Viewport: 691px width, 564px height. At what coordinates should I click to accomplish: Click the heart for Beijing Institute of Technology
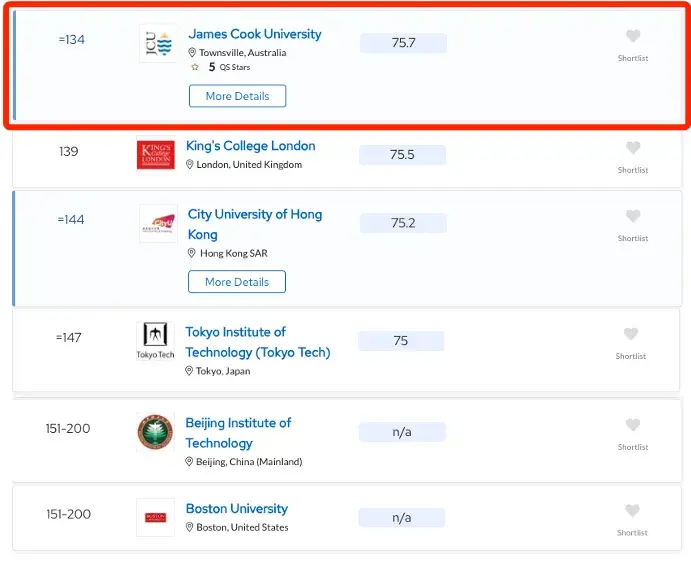click(633, 425)
